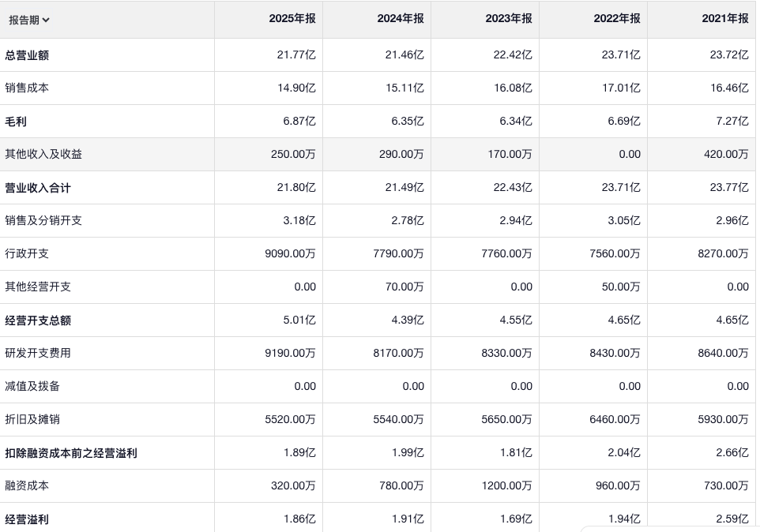Select the 2021年报 column header

(x=724, y=19)
